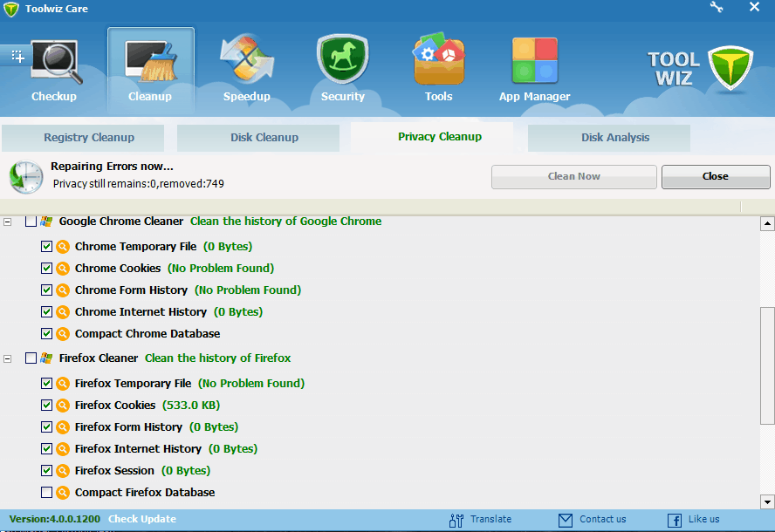Uncheck Chrome Form History checkbox
Screen dimensions: 775x532
coord(46,290)
